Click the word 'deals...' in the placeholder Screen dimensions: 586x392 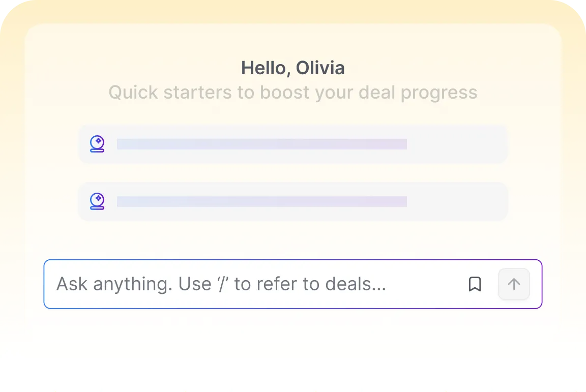click(356, 284)
